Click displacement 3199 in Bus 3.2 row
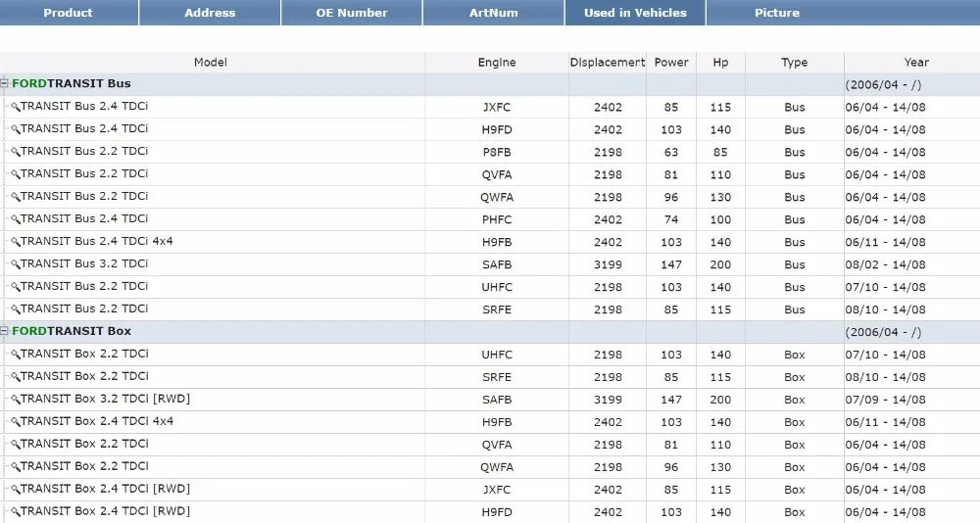Viewport: 980px width, 523px height. pos(609,264)
